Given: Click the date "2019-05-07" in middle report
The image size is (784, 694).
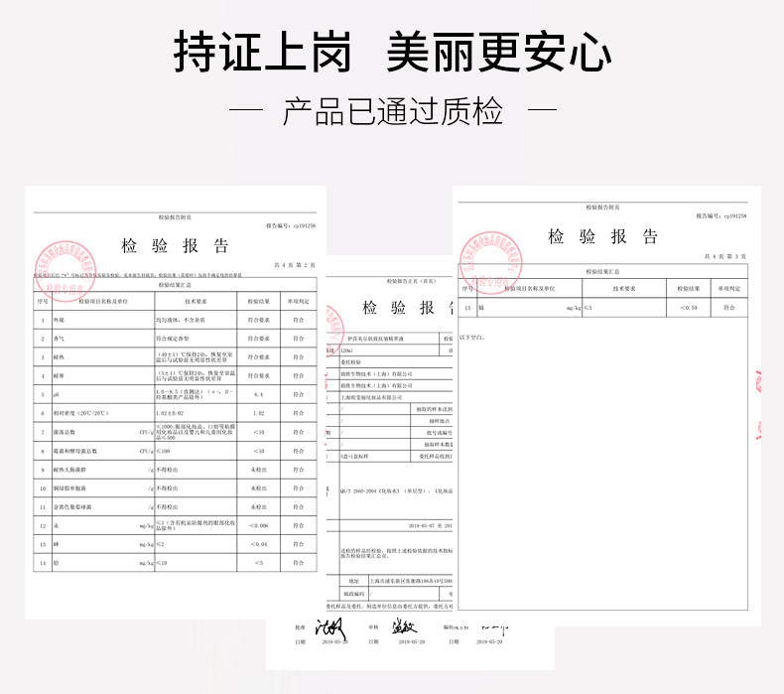Looking at the screenshot, I should [422, 526].
